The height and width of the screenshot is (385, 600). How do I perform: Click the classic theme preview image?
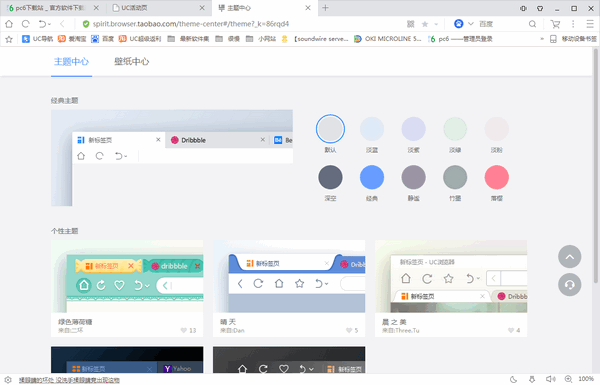pos(172,158)
